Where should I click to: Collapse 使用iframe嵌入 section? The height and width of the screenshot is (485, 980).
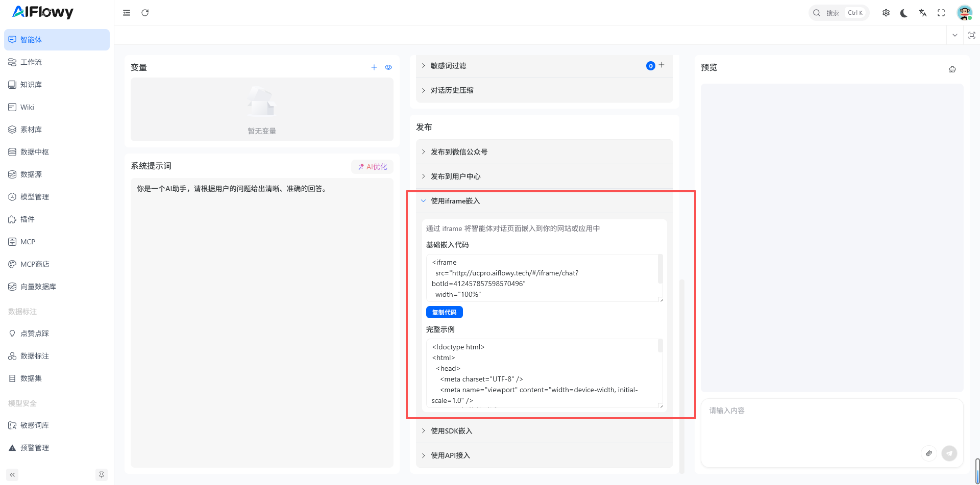click(x=545, y=201)
